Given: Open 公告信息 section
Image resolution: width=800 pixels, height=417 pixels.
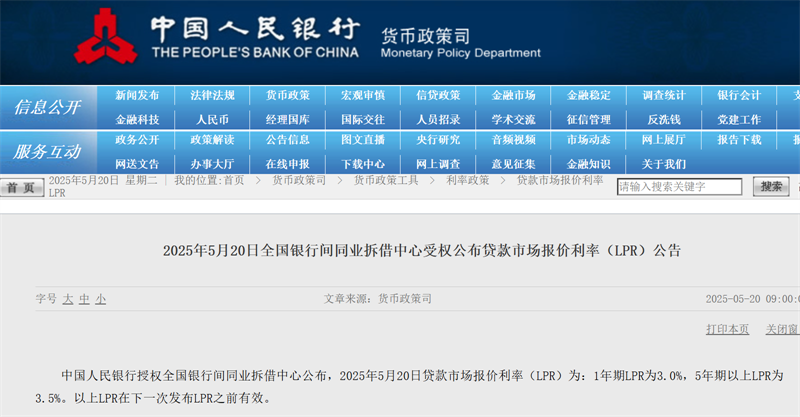Looking at the screenshot, I should coord(288,140).
